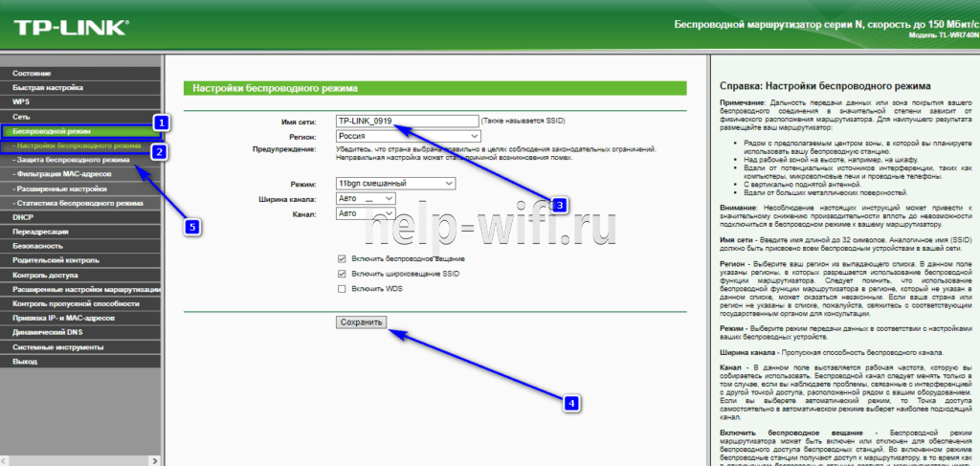Open the Ширина канала dropdown

click(x=367, y=198)
